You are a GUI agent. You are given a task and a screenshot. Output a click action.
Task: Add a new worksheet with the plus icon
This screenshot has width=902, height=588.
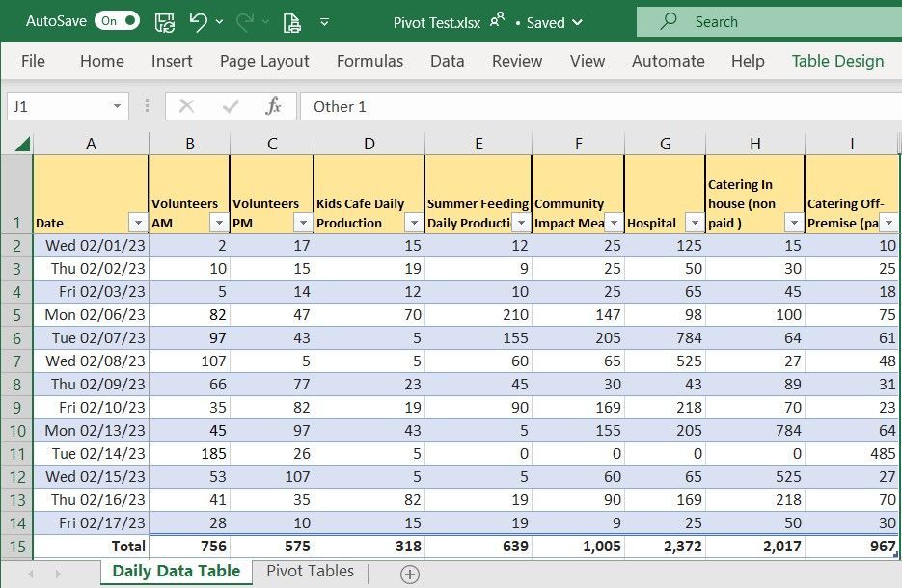click(409, 572)
